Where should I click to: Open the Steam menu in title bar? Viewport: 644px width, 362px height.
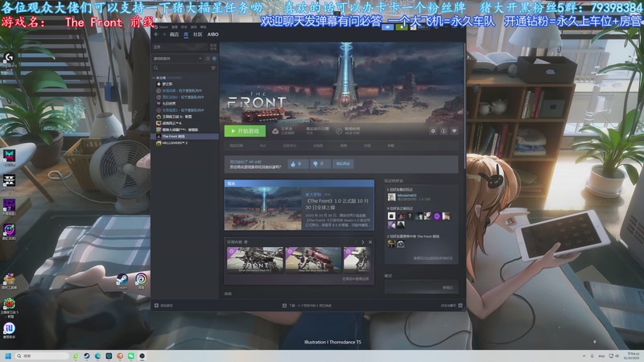point(163,27)
